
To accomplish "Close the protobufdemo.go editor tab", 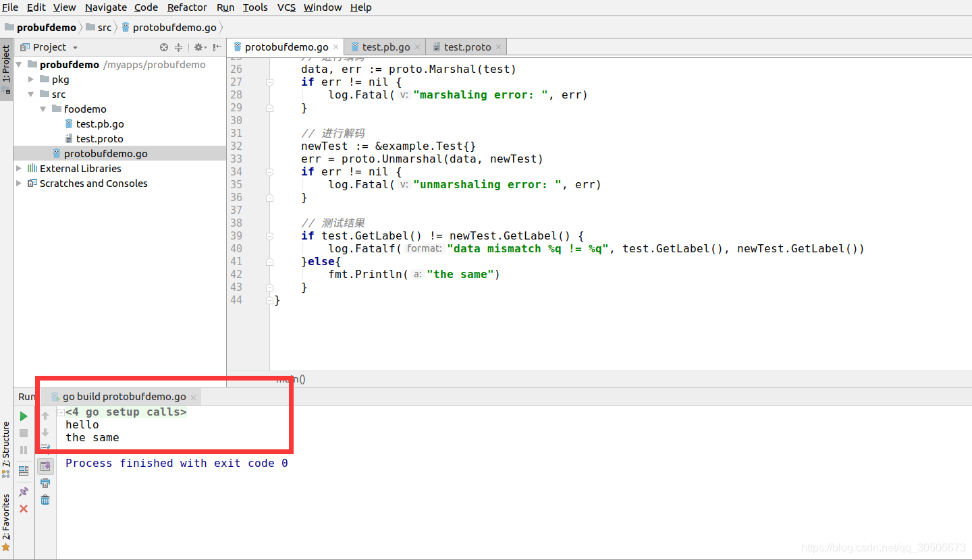I will 335,47.
